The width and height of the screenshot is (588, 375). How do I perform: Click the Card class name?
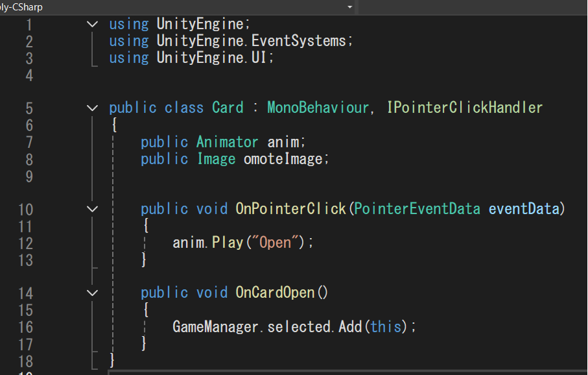[228, 108]
